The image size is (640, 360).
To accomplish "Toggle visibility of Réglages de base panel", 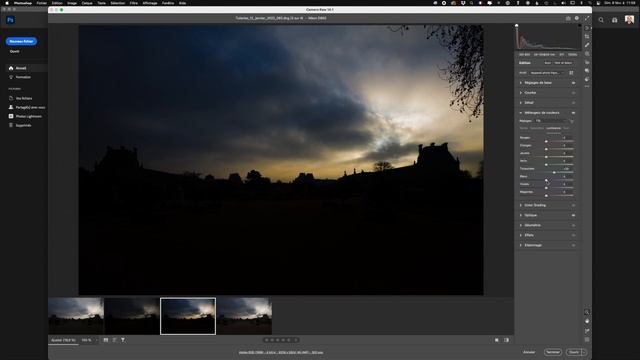I will click(573, 83).
